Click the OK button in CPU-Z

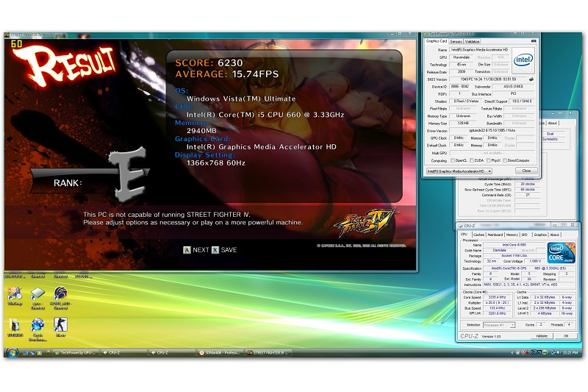pos(566,336)
